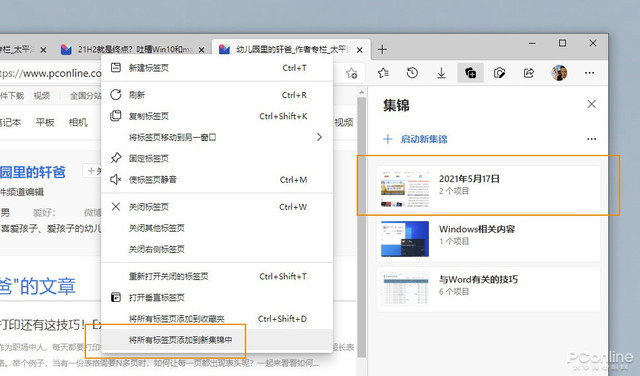
Task: Open the 2021年5月17日 collection
Action: (489, 189)
